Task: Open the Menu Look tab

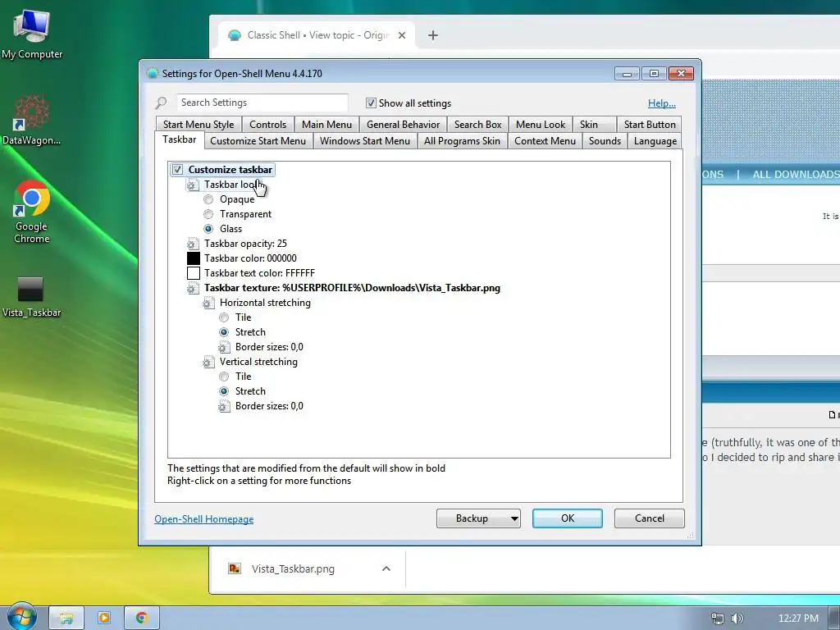Action: (541, 125)
